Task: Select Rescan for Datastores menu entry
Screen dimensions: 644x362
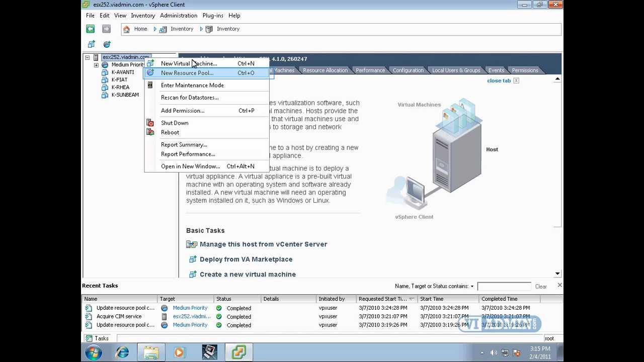Action: click(206, 98)
